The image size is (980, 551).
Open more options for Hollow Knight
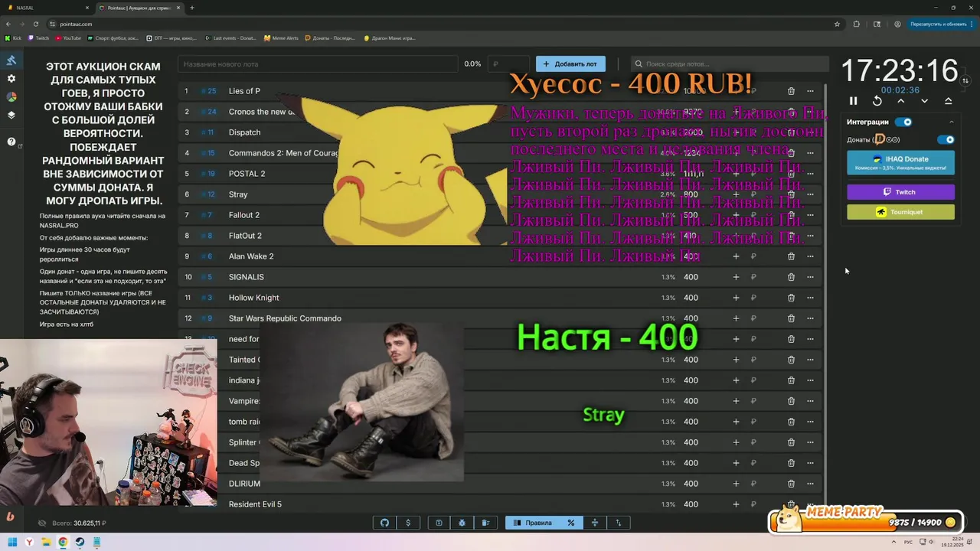click(810, 298)
